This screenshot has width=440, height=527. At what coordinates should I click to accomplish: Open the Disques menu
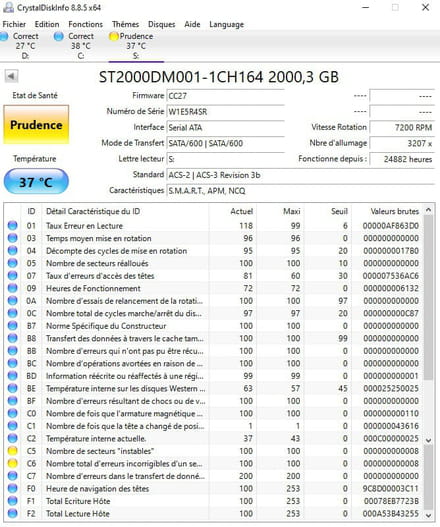(x=162, y=24)
